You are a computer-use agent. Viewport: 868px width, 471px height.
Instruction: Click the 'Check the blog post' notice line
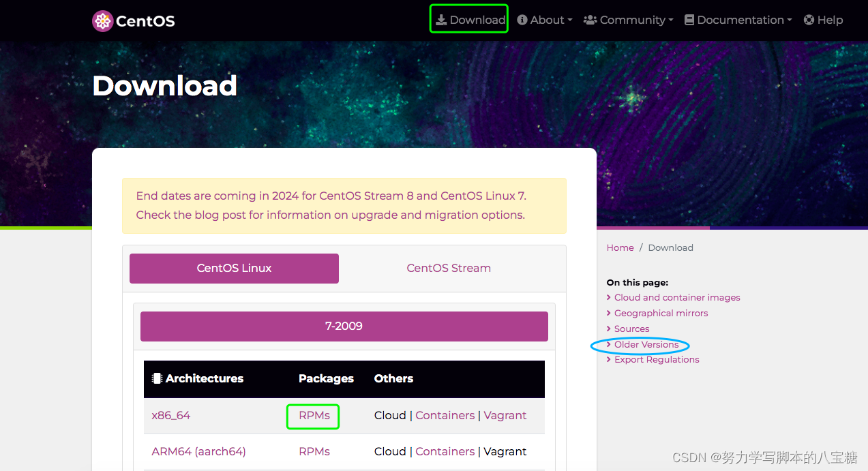point(330,215)
